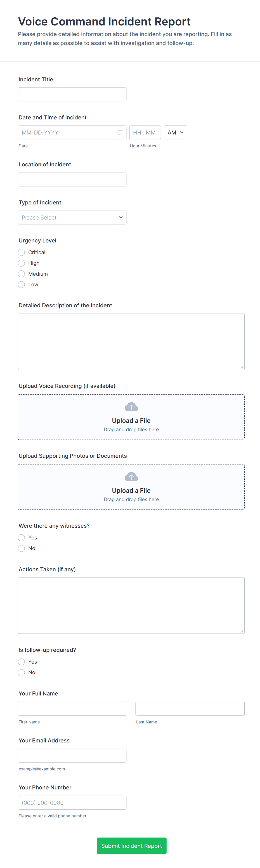The width and height of the screenshot is (260, 868).
Task: Choose Medium urgency level
Action: 22,274
